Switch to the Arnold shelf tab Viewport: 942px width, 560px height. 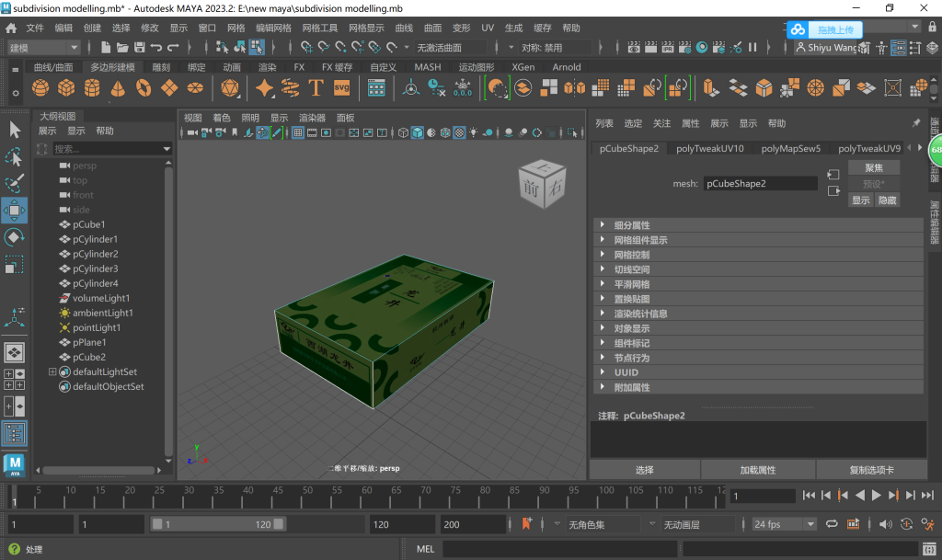567,67
